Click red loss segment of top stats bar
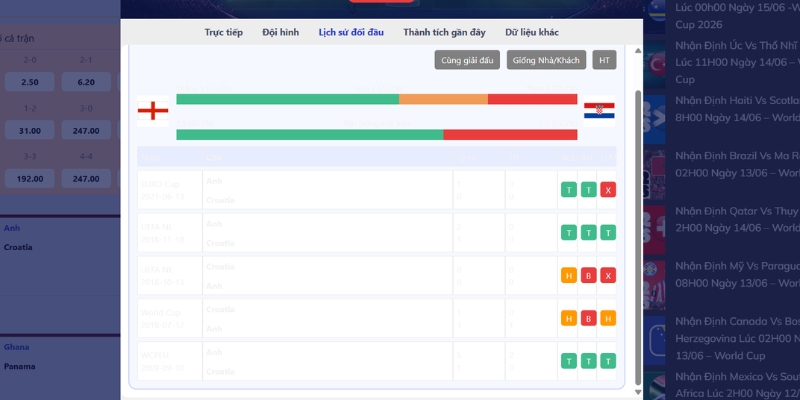This screenshot has height=400, width=800. click(x=533, y=99)
